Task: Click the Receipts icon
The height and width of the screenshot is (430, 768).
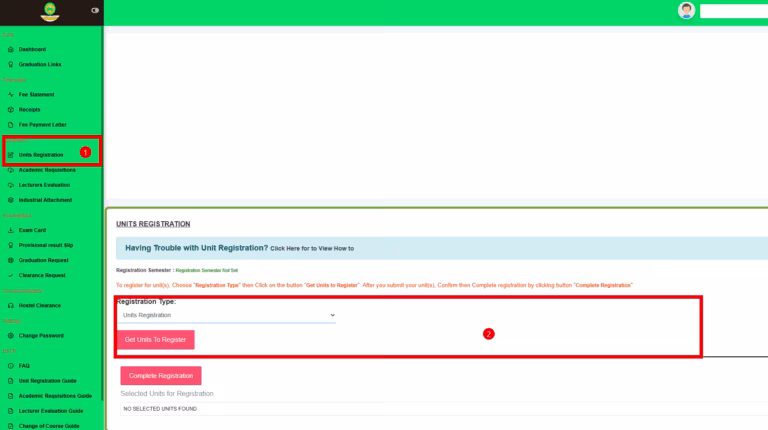Action: click(x=11, y=110)
